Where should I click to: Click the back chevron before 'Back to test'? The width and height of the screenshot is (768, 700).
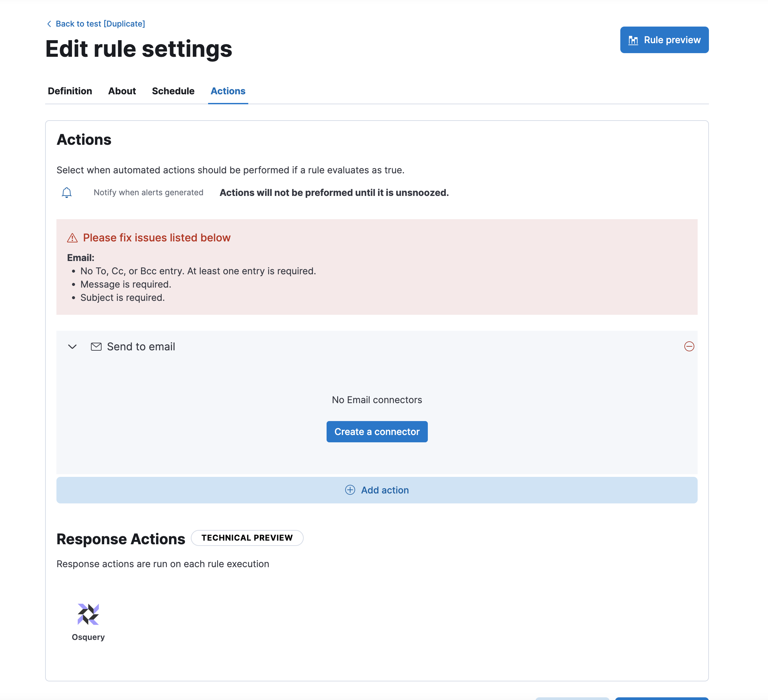click(49, 24)
